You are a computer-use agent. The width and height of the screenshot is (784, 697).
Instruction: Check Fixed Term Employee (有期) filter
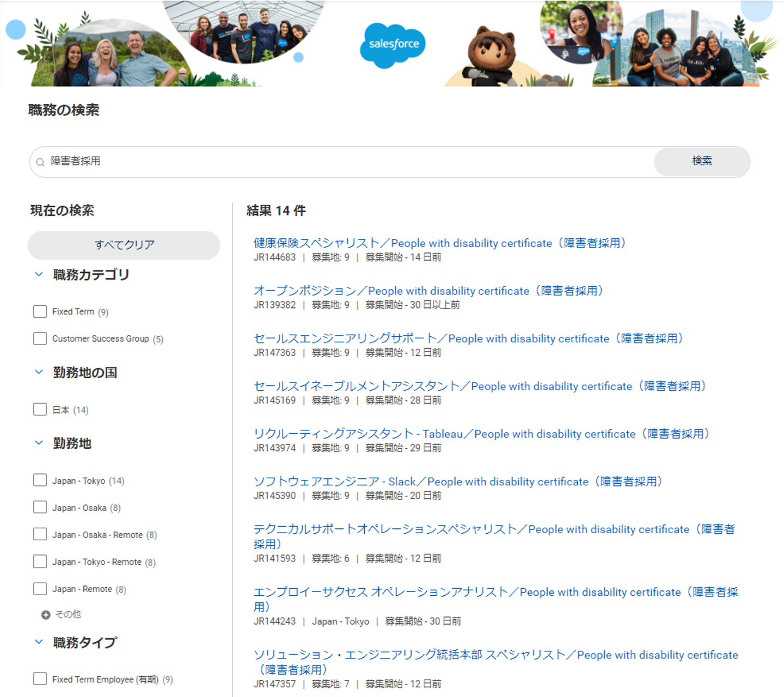pyautogui.click(x=40, y=679)
